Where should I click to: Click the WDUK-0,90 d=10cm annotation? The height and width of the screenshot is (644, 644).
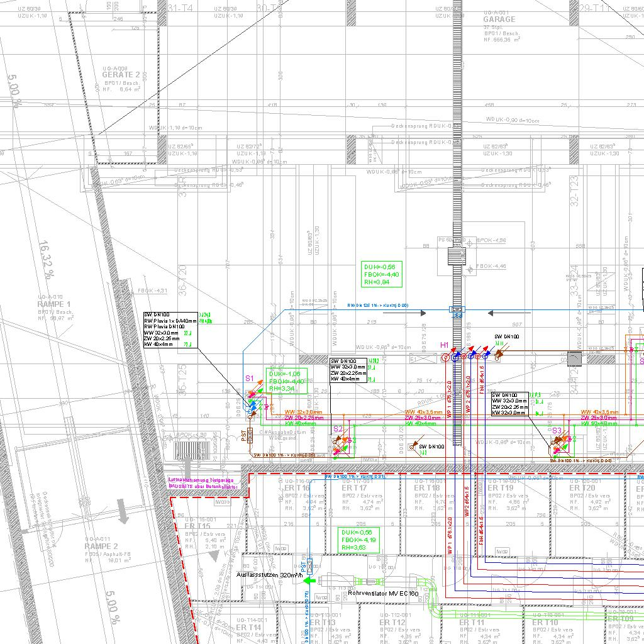click(x=512, y=120)
